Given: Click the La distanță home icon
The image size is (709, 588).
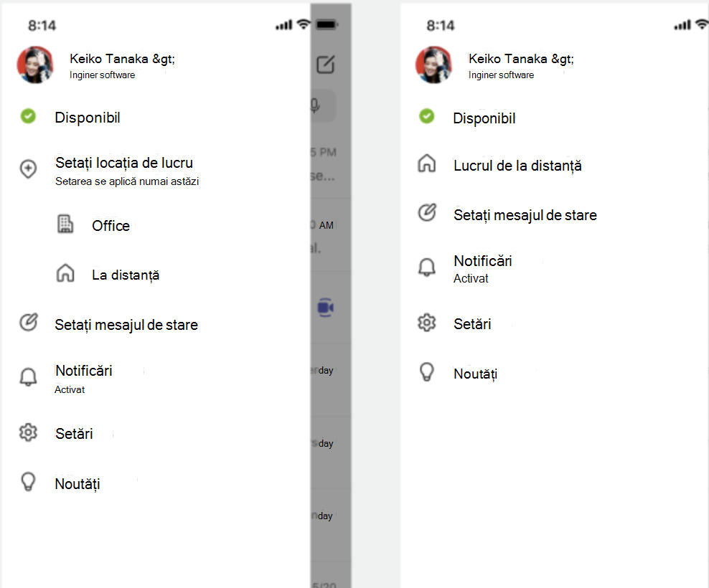Looking at the screenshot, I should pos(65,273).
